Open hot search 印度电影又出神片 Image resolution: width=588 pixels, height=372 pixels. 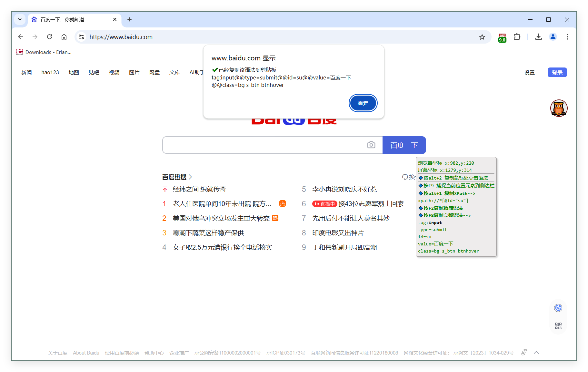coord(338,233)
